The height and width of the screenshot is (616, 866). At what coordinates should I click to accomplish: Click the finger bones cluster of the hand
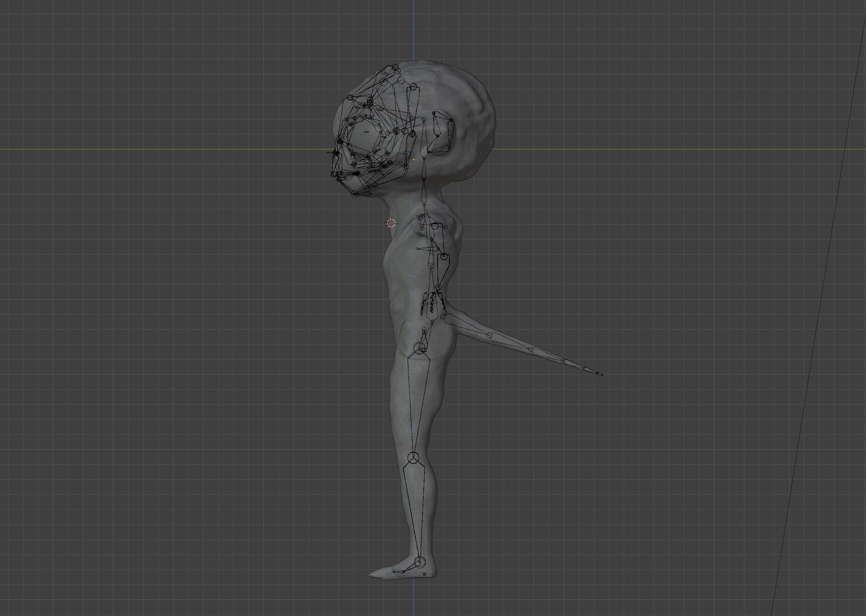(433, 302)
